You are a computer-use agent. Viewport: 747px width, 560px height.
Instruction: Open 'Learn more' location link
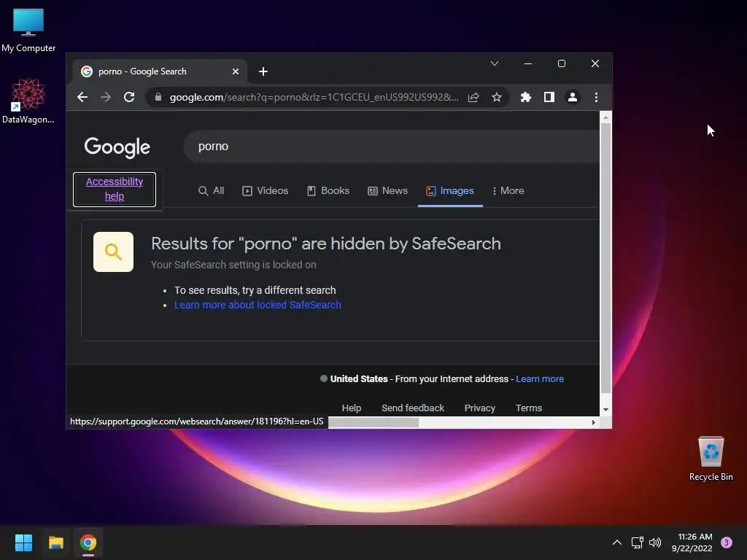pos(540,379)
